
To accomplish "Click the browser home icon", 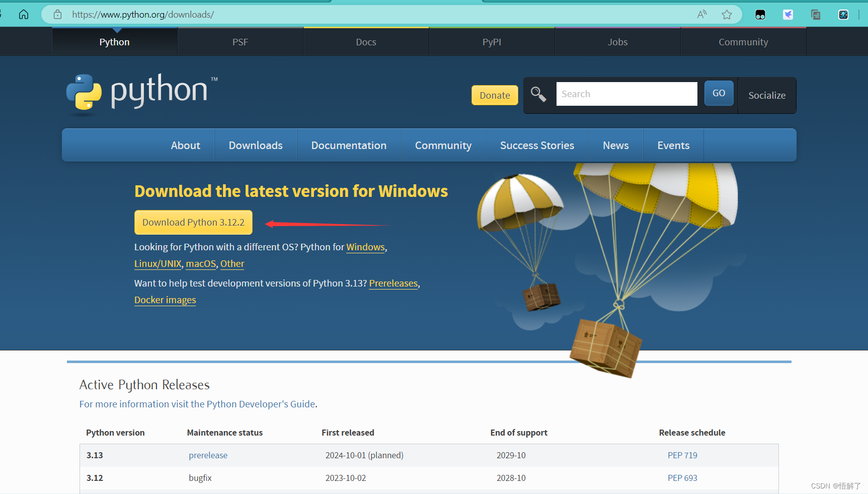I will coord(24,15).
